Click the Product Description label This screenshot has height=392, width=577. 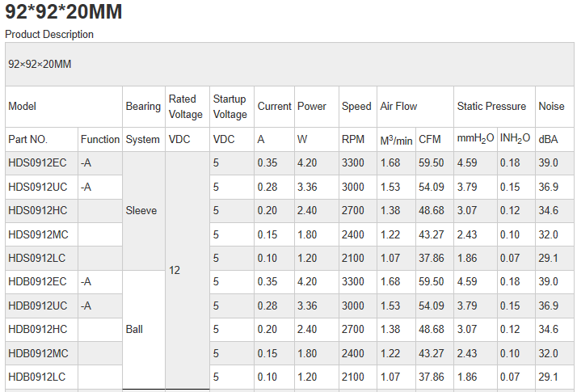click(49, 35)
